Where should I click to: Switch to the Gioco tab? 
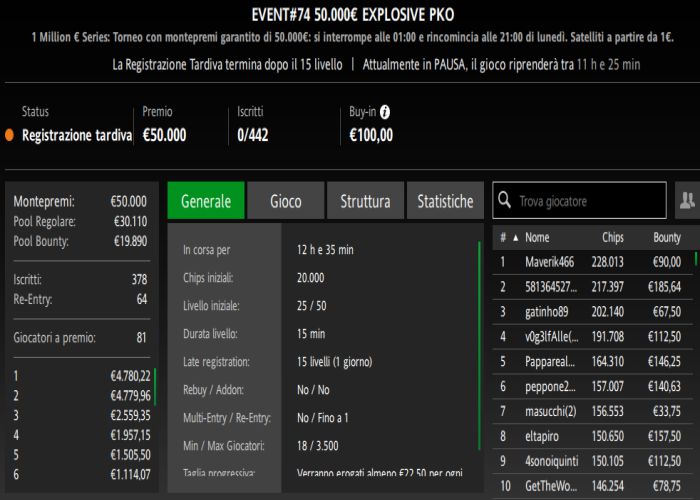click(285, 201)
